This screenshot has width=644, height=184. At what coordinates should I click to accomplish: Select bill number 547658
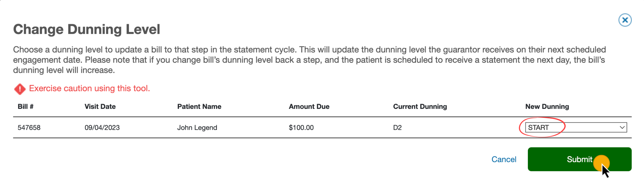point(29,127)
